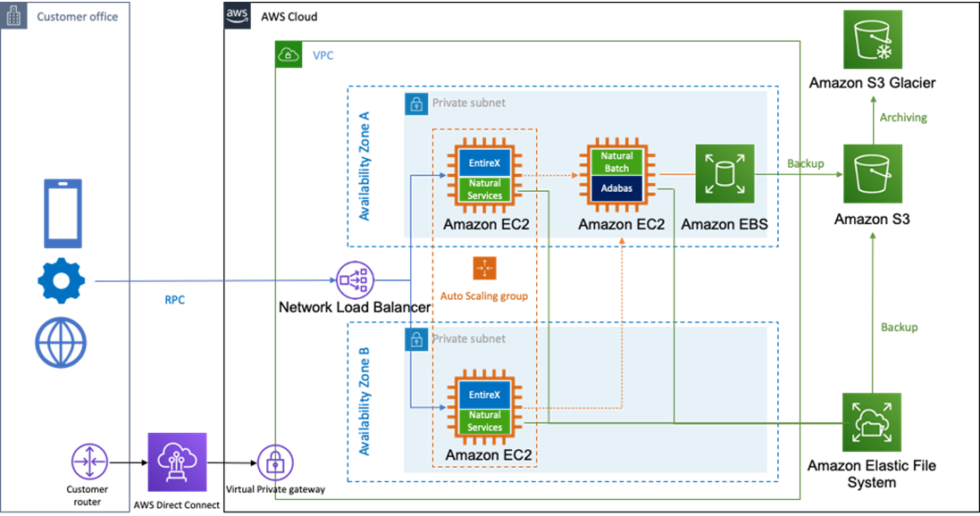The image size is (980, 516).
Task: Select the Amazon EBS volume icon
Action: click(x=725, y=174)
